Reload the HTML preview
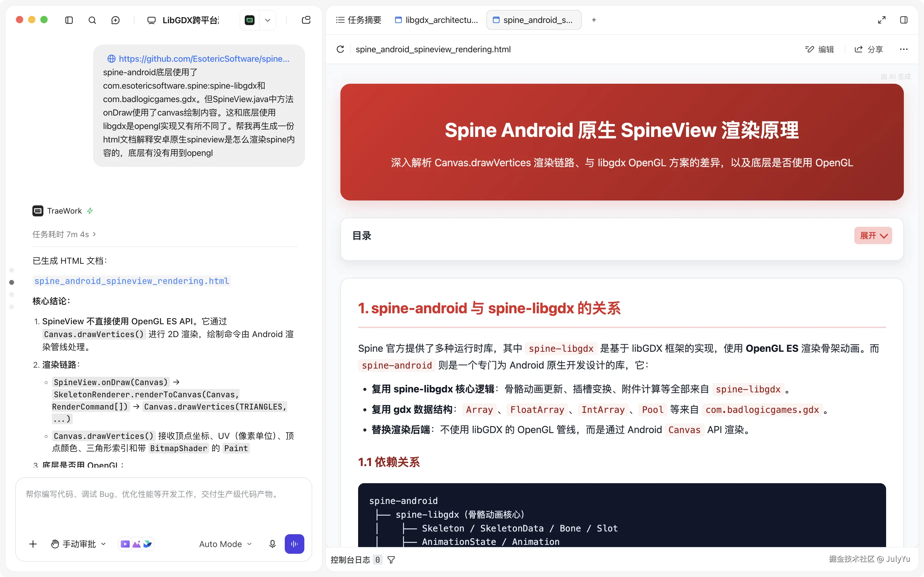This screenshot has height=577, width=924. (340, 49)
